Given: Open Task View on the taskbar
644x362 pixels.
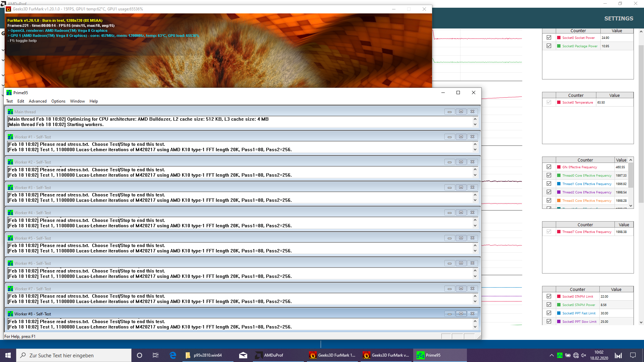Looking at the screenshot, I should coord(155,355).
